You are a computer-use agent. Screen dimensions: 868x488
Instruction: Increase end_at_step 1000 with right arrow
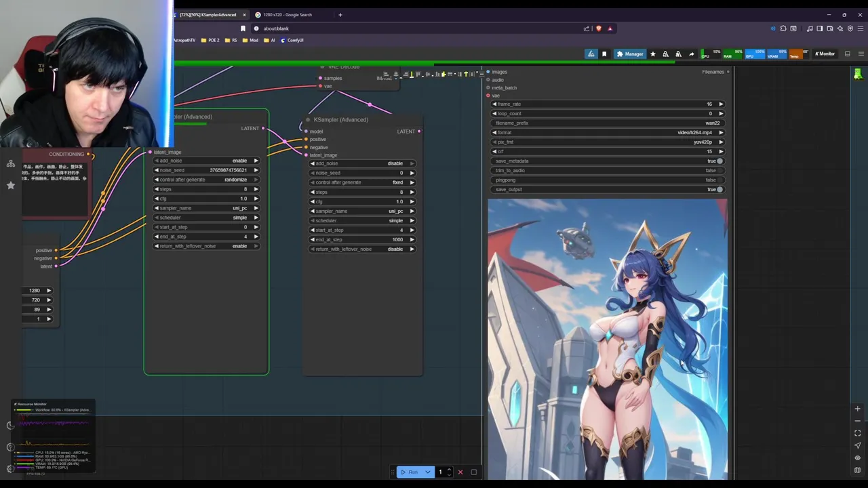(412, 239)
